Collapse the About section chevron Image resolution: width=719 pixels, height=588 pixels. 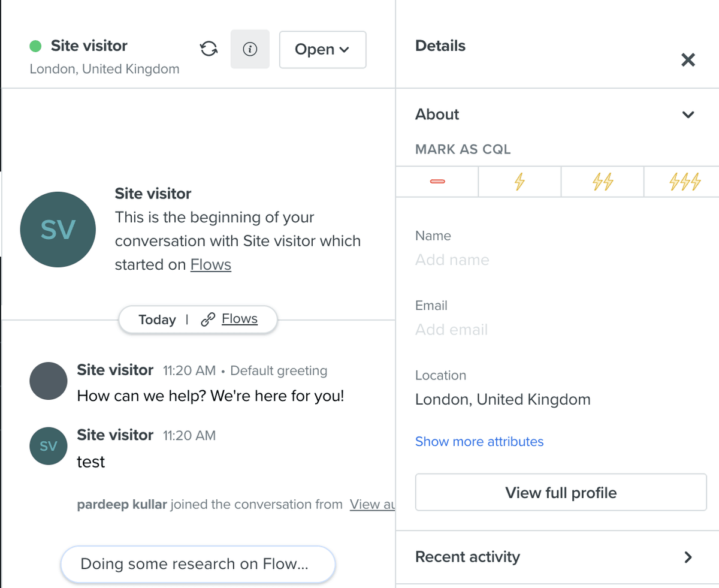click(688, 114)
